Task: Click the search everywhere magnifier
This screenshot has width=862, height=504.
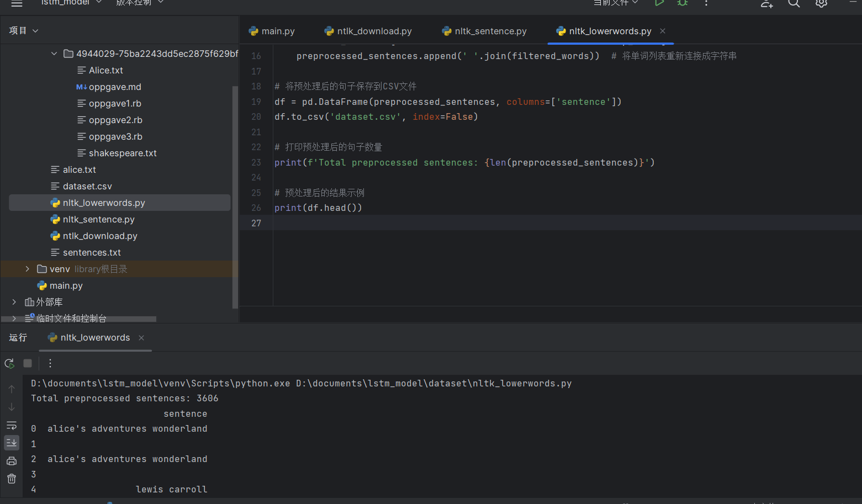Action: [794, 3]
